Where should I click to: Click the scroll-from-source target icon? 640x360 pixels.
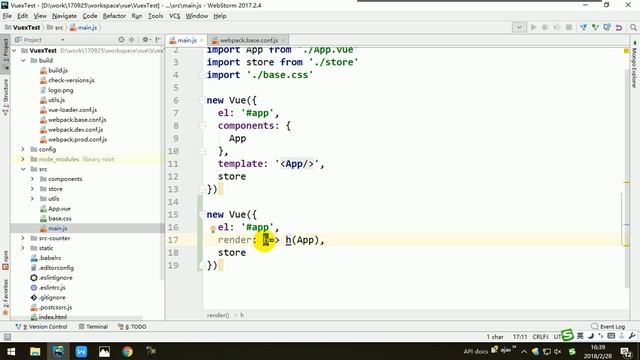coord(121,40)
